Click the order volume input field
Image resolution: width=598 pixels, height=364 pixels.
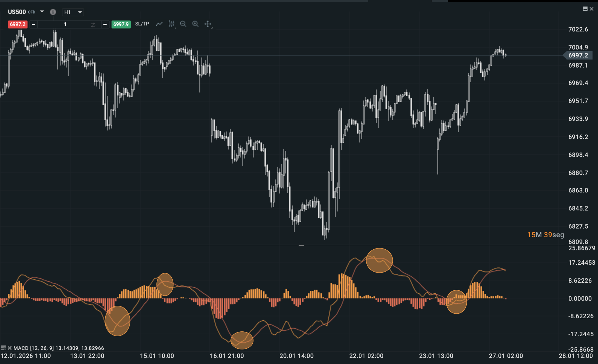click(x=65, y=24)
